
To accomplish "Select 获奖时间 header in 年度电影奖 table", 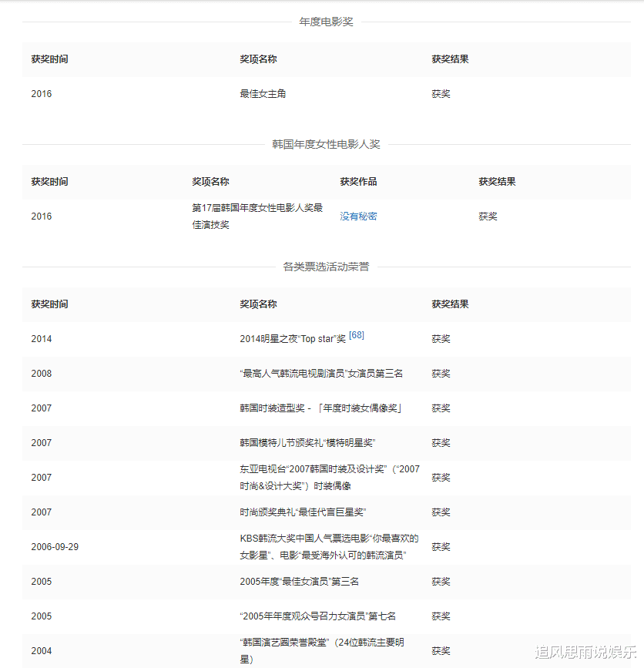I will click(49, 59).
